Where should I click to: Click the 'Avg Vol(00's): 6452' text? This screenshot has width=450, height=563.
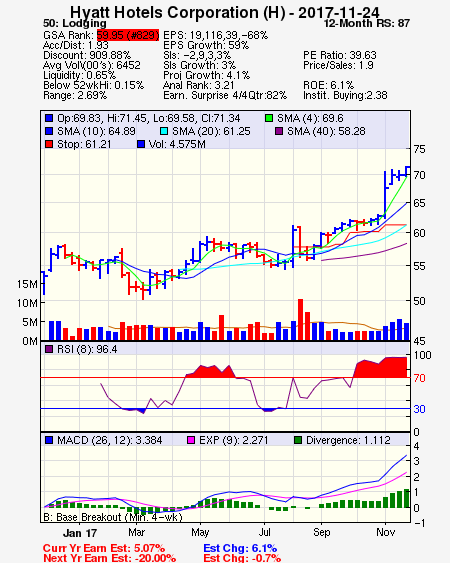pyautogui.click(x=92, y=65)
